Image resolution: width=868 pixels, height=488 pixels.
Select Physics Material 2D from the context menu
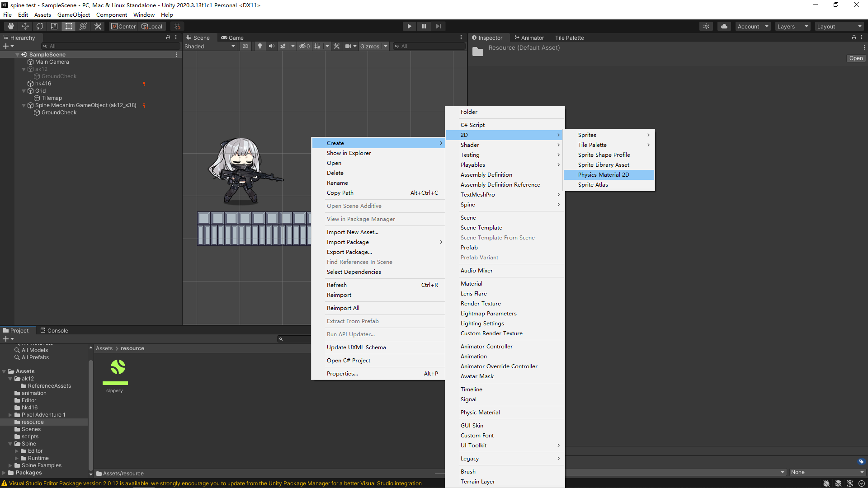point(604,174)
